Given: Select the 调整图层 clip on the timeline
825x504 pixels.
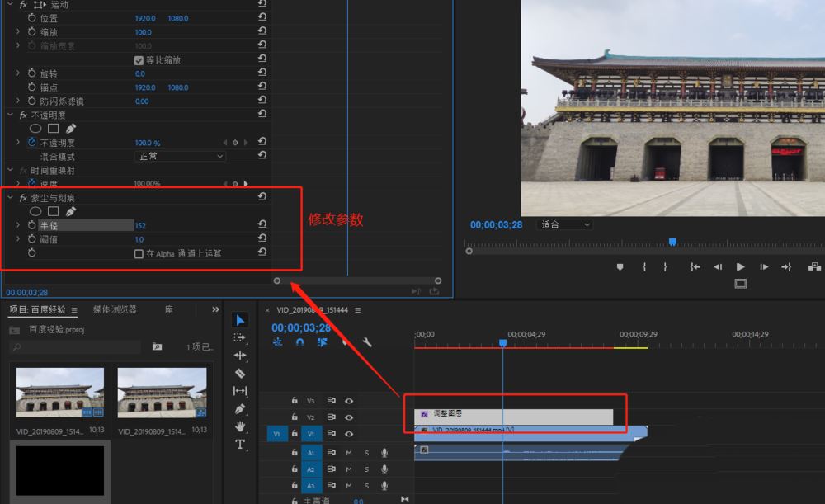Looking at the screenshot, I should 513,414.
